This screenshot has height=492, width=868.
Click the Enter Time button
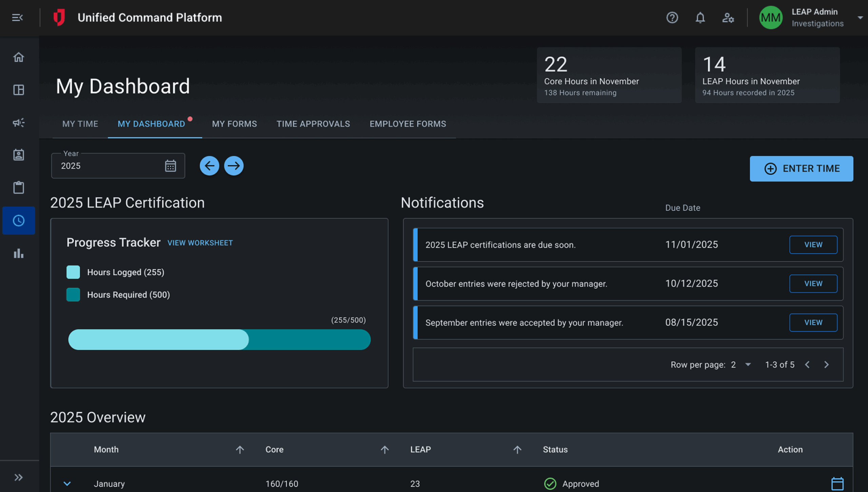[801, 169]
